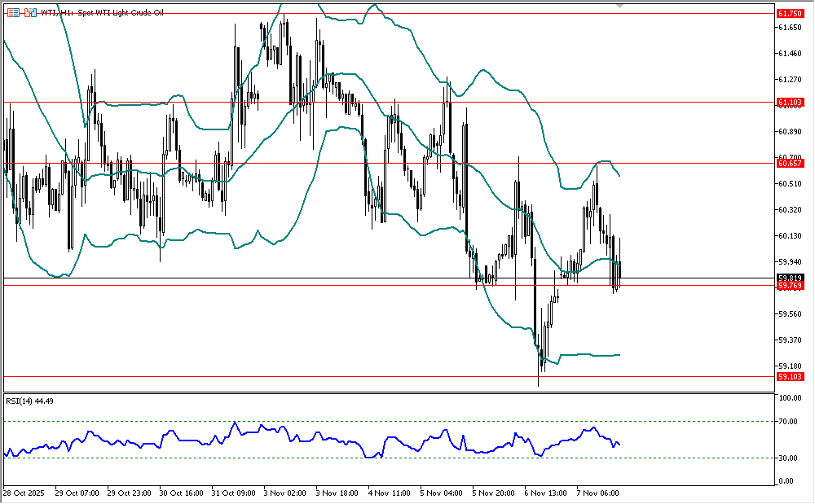The width and height of the screenshot is (815, 504).
Task: Click the 28 Oct 2025 date label
Action: pyautogui.click(x=24, y=493)
